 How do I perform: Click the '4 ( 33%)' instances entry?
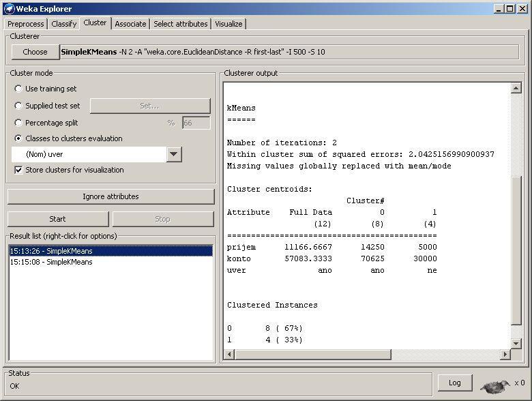click(284, 340)
